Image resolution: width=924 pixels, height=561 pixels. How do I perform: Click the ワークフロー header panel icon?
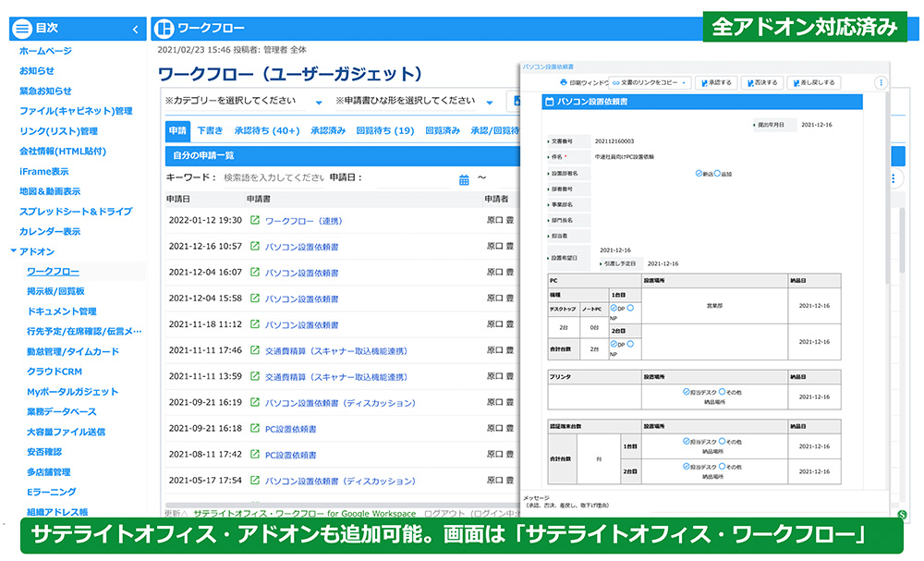164,28
